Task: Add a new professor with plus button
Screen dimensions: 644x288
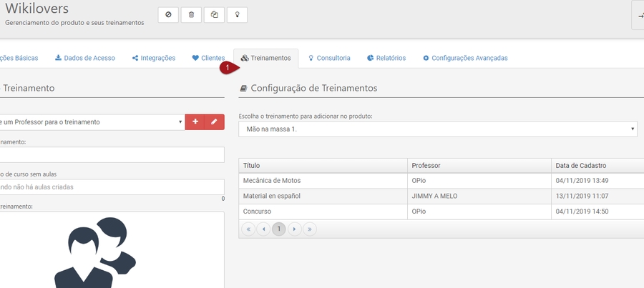Action: click(195, 122)
